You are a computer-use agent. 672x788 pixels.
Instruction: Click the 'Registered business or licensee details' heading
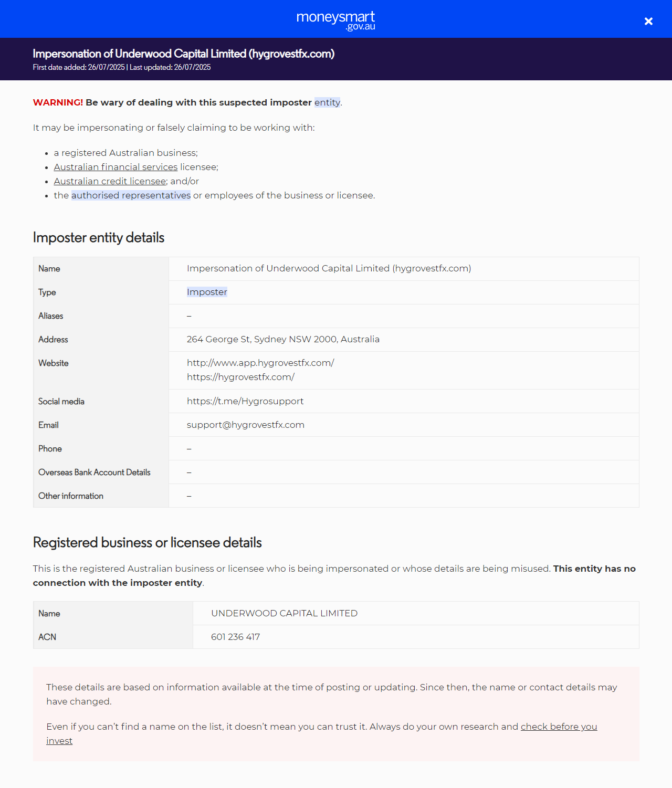coord(147,542)
